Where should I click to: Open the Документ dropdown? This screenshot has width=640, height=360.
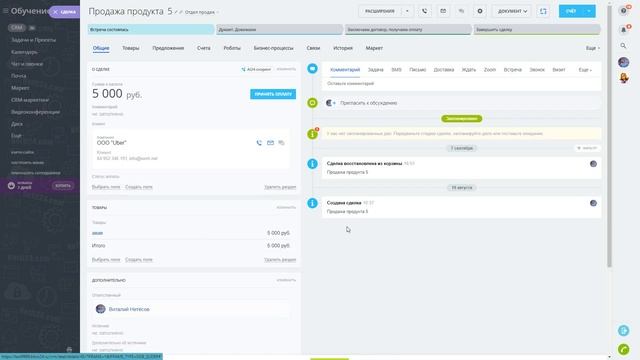point(512,11)
